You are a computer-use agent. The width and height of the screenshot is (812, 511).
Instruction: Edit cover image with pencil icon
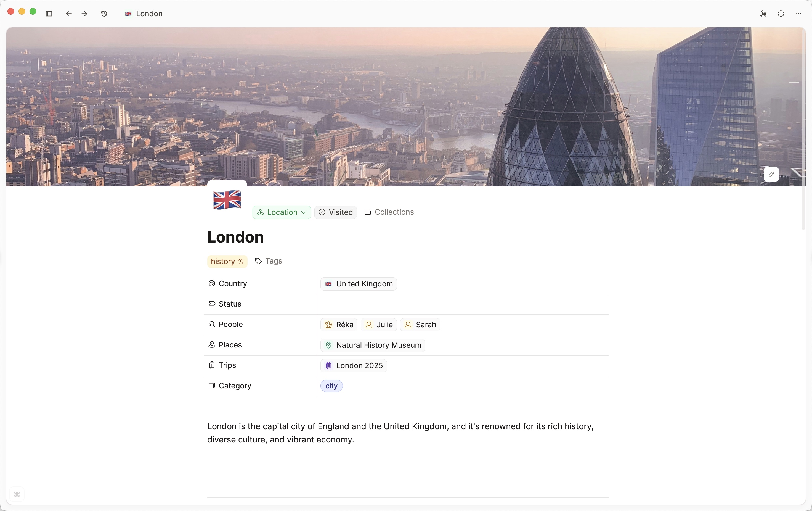771,175
